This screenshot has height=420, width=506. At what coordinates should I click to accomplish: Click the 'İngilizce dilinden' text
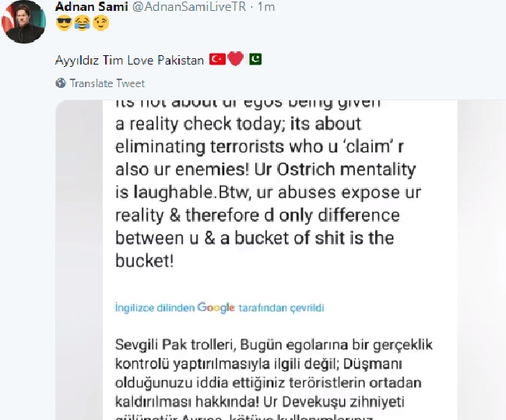click(x=155, y=308)
